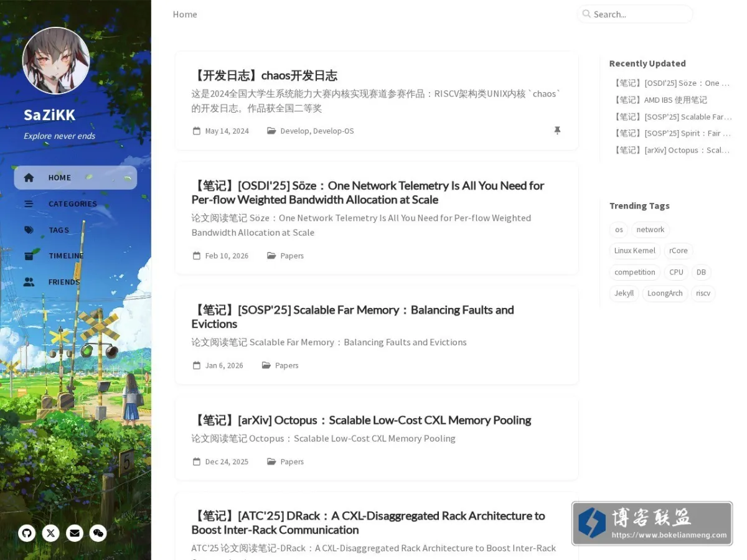Click the email envelope icon
Image resolution: width=747 pixels, height=560 pixels.
tap(75, 533)
